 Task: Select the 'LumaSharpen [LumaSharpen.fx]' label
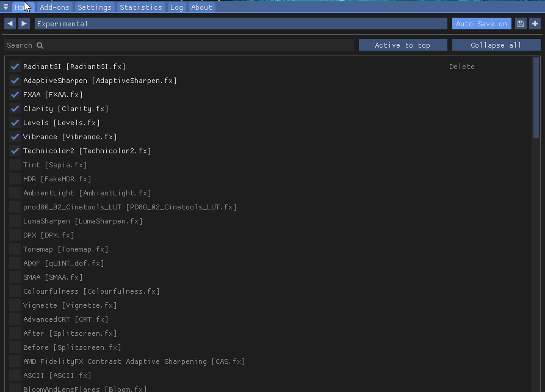83,221
